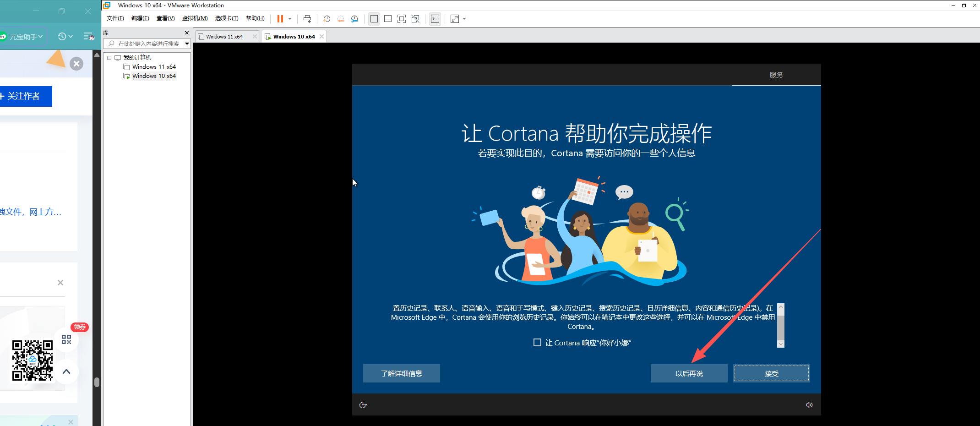Viewport: 980px width, 426px height.
Task: Click the volume speaker icon in setup
Action: pyautogui.click(x=809, y=405)
